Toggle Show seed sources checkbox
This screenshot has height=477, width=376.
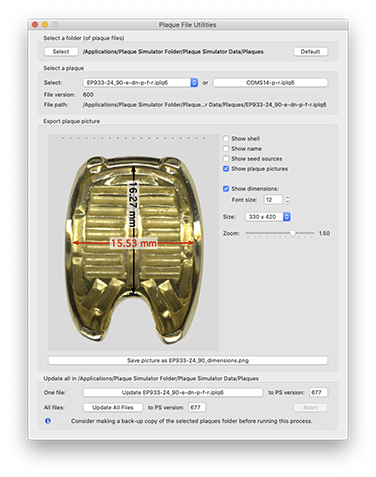(226, 158)
